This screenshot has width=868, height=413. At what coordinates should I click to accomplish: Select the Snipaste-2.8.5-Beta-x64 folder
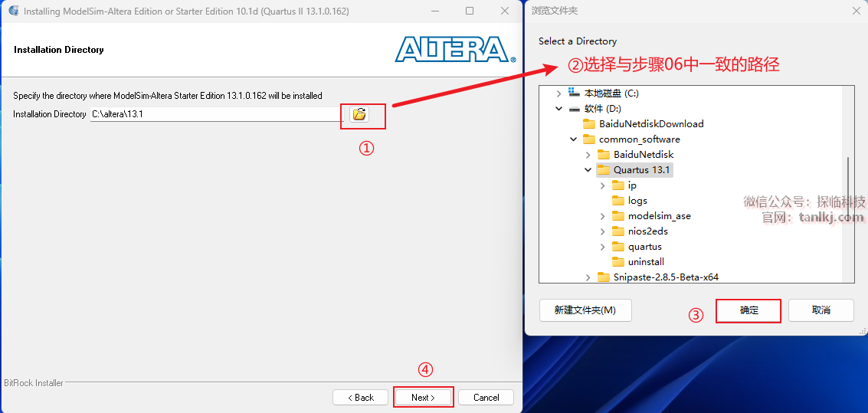pos(666,277)
